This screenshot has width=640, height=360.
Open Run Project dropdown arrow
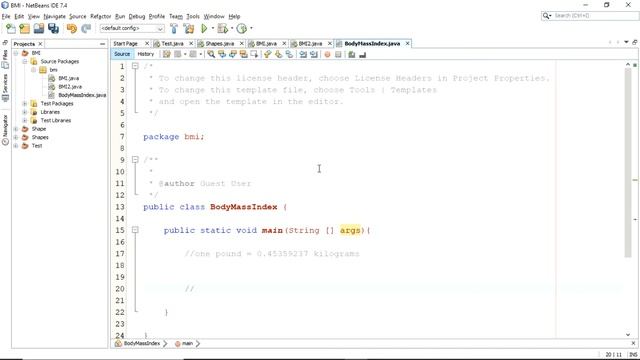(213, 29)
